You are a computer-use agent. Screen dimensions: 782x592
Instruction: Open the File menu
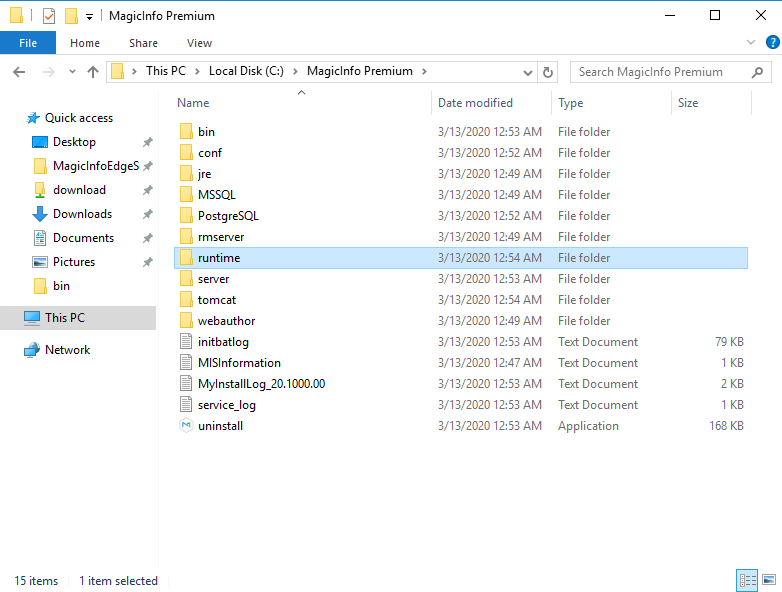coord(28,43)
